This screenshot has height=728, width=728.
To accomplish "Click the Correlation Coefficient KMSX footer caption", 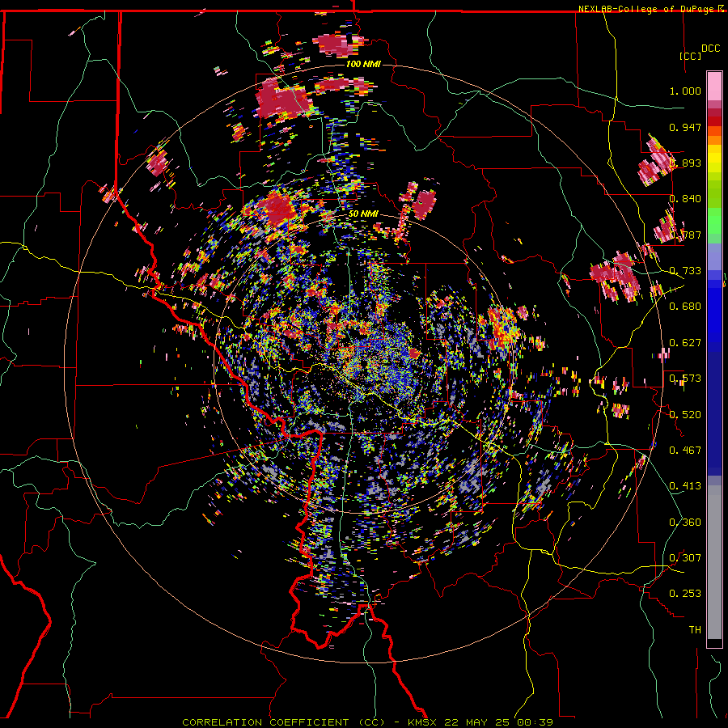I will click(x=367, y=722).
